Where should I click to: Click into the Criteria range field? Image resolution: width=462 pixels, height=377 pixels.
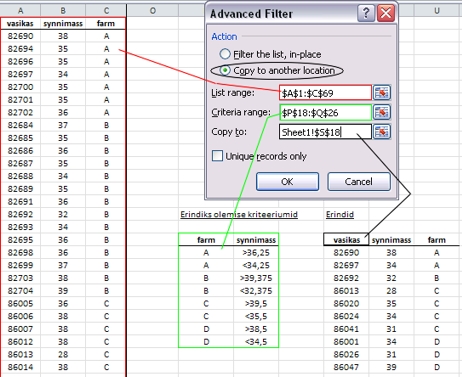tap(325, 113)
